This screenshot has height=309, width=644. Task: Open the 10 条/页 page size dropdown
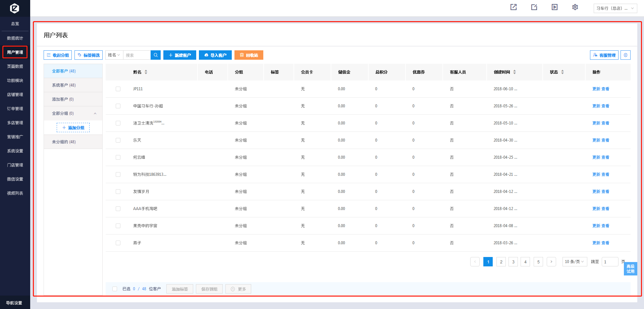click(x=574, y=262)
